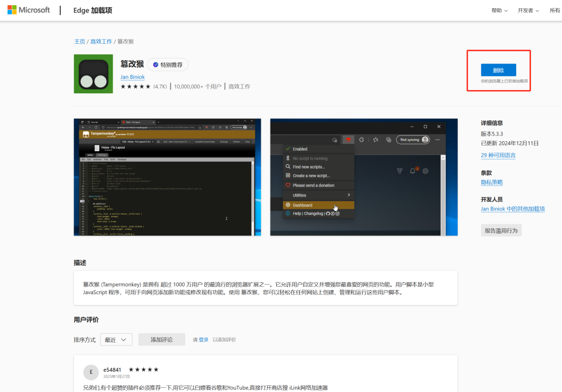Open the 29 种可用语言 link
This screenshot has height=392, width=562.
498,155
